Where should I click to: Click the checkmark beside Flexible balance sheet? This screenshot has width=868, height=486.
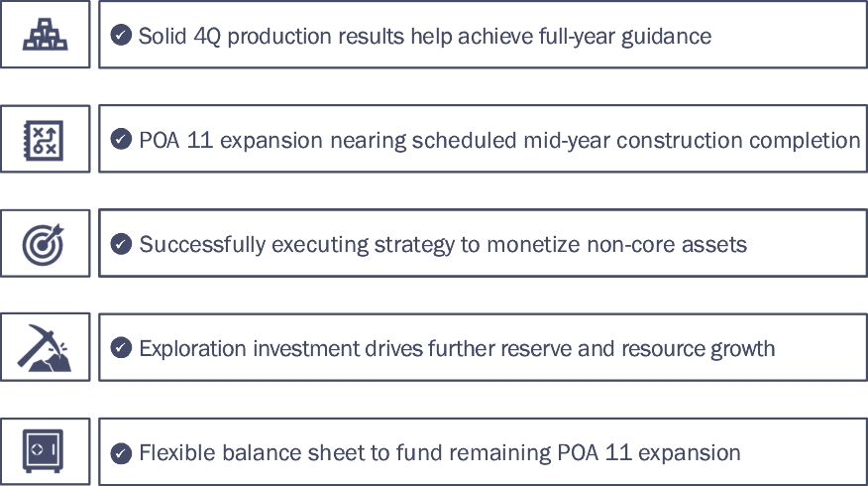tap(121, 453)
